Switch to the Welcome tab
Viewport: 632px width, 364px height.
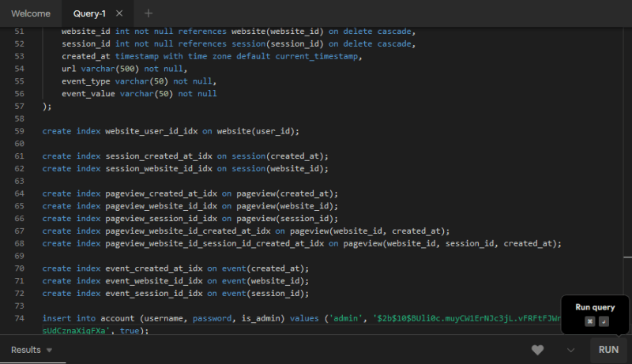coord(31,13)
